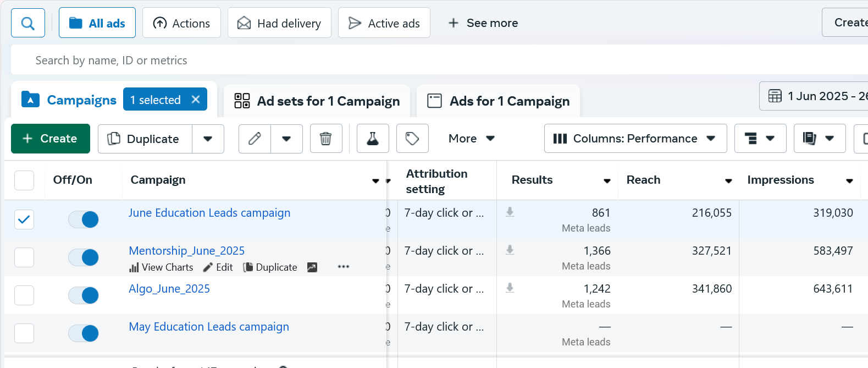Click the partially visible Create button at top right
This screenshot has height=368, width=868.
pyautogui.click(x=845, y=23)
